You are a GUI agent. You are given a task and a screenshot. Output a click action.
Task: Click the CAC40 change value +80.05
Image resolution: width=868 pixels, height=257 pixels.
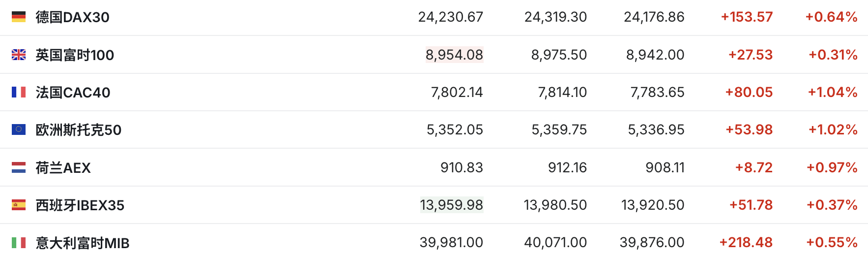pyautogui.click(x=749, y=92)
